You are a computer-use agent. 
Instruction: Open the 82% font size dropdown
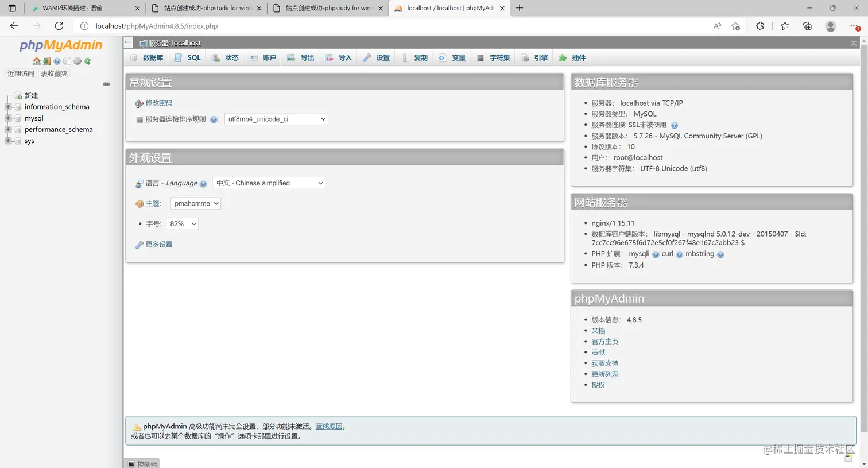182,223
